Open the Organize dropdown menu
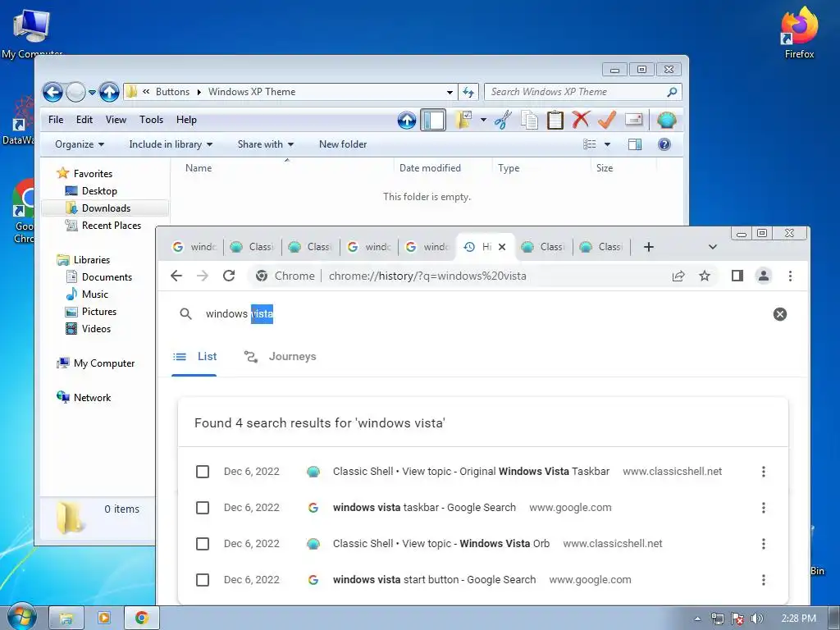This screenshot has width=840, height=630. click(80, 144)
